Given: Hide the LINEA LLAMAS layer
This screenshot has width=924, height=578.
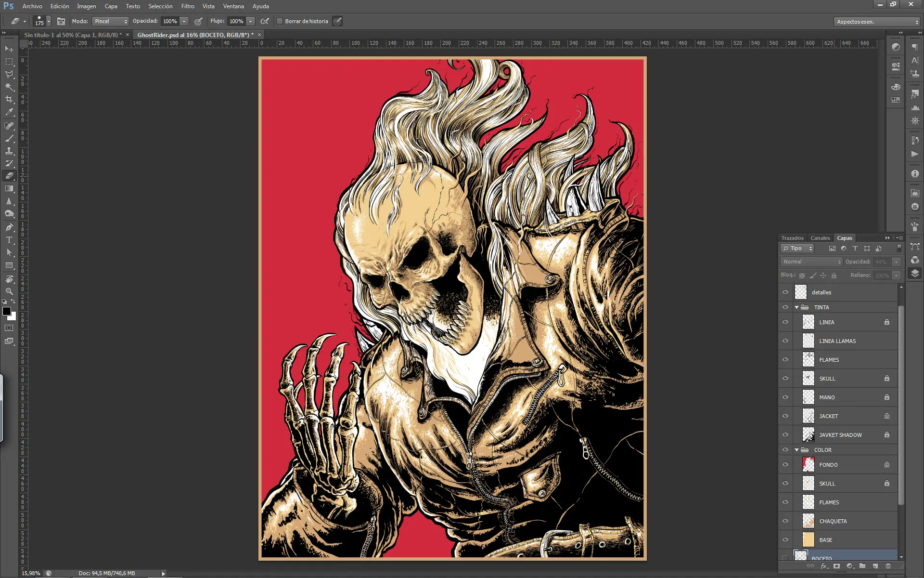Looking at the screenshot, I should pos(785,341).
